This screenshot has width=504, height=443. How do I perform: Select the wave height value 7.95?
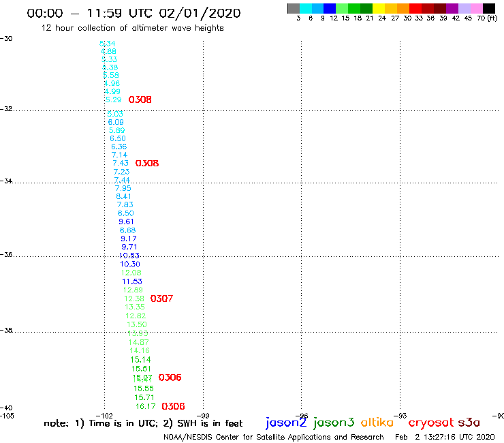pyautogui.click(x=123, y=188)
